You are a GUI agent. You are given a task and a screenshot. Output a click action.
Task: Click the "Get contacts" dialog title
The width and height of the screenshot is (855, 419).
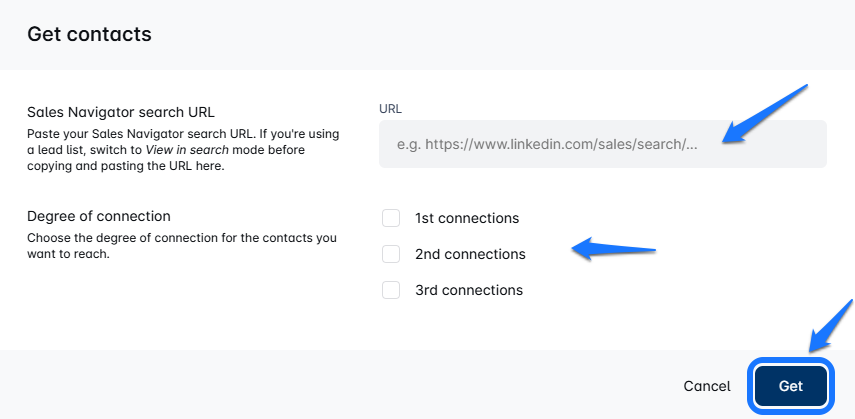[89, 35]
